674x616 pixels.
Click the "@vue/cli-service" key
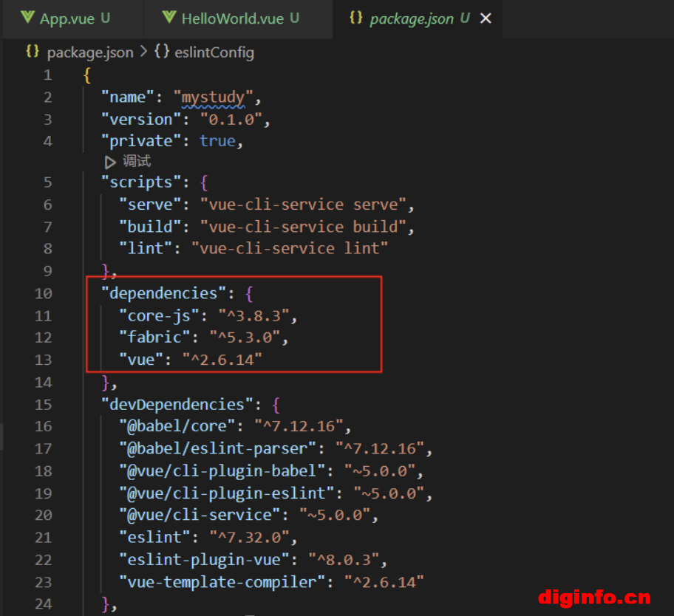(200, 515)
